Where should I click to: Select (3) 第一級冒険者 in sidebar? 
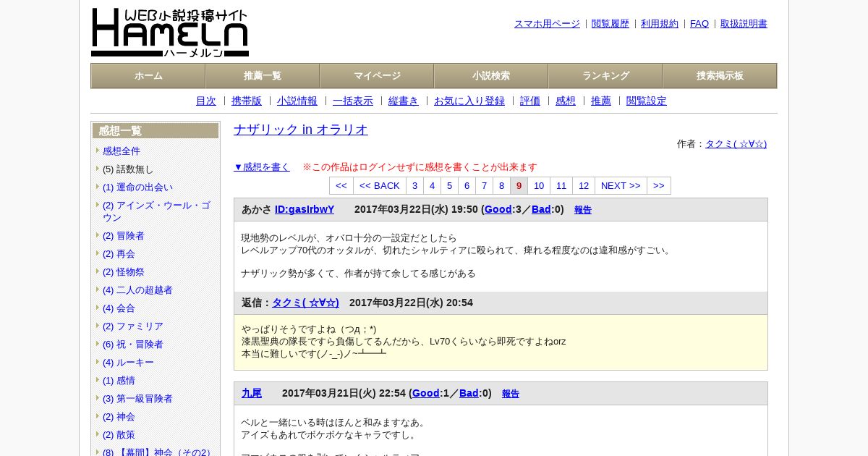137,399
